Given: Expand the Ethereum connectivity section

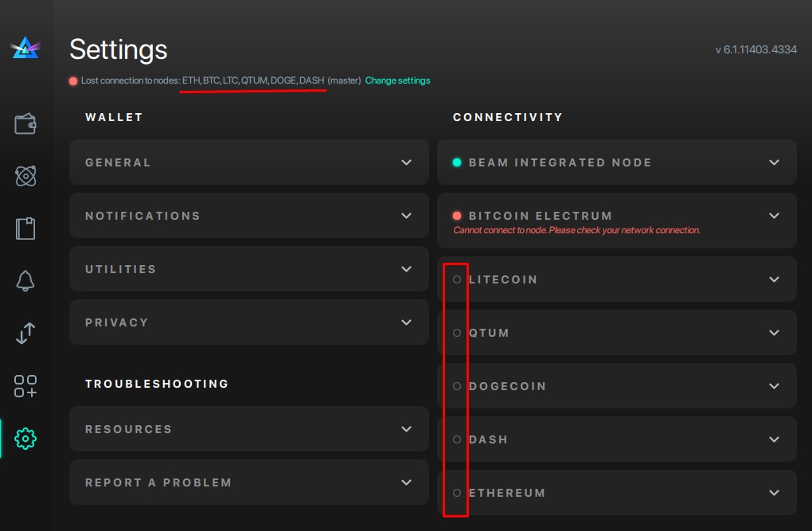Looking at the screenshot, I should (773, 492).
